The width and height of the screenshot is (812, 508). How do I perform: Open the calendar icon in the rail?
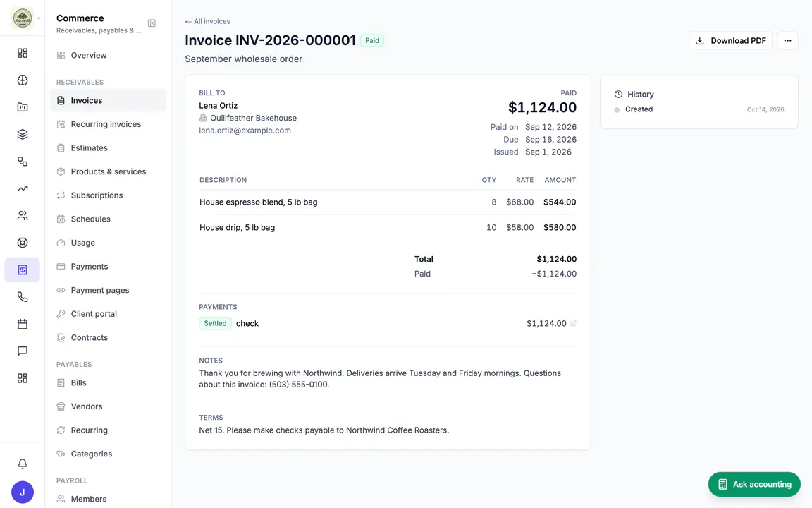pos(23,324)
